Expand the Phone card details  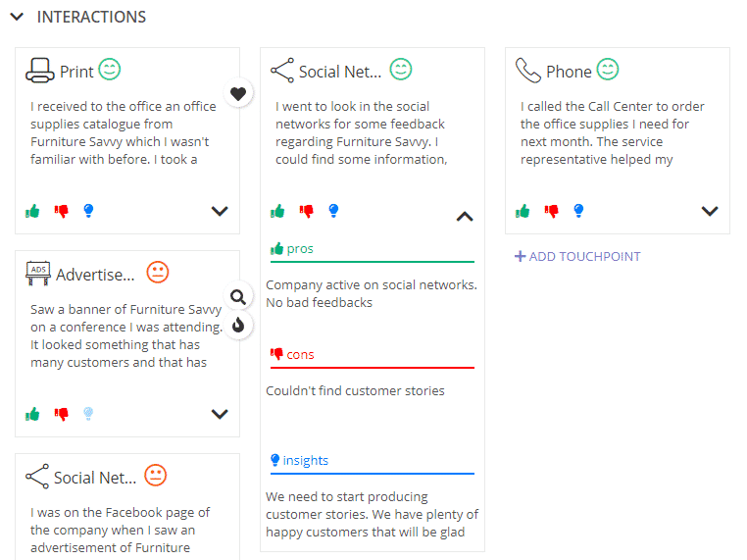click(x=710, y=211)
